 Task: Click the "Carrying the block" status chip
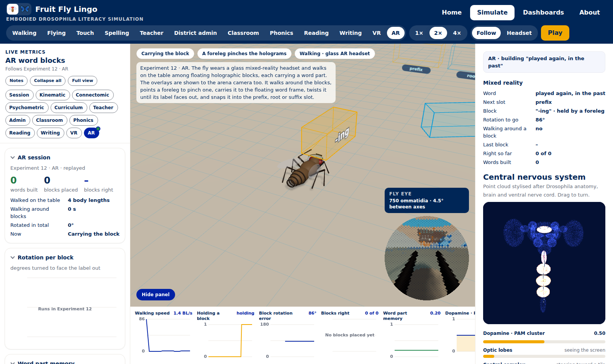coord(165,54)
